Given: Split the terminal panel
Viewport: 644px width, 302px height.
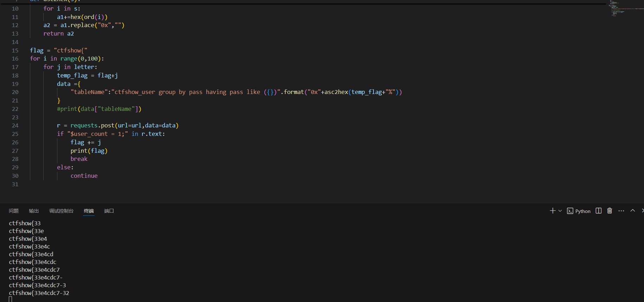Looking at the screenshot, I should [x=599, y=211].
